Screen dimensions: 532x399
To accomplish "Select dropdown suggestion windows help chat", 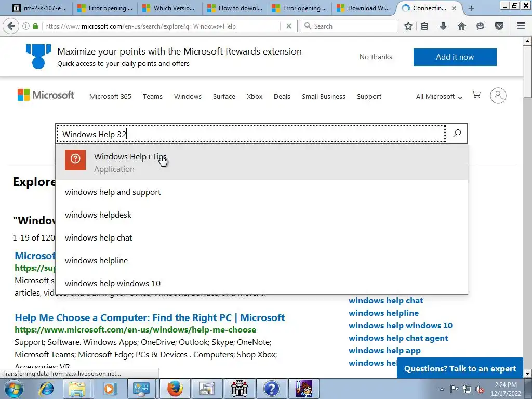I will [x=262, y=238].
